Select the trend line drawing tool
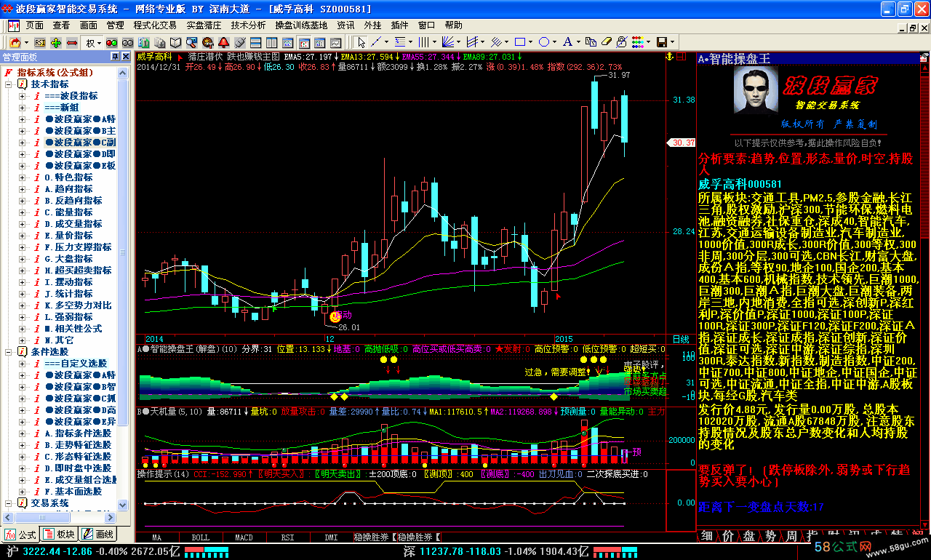This screenshot has height=560, width=931. (x=376, y=42)
